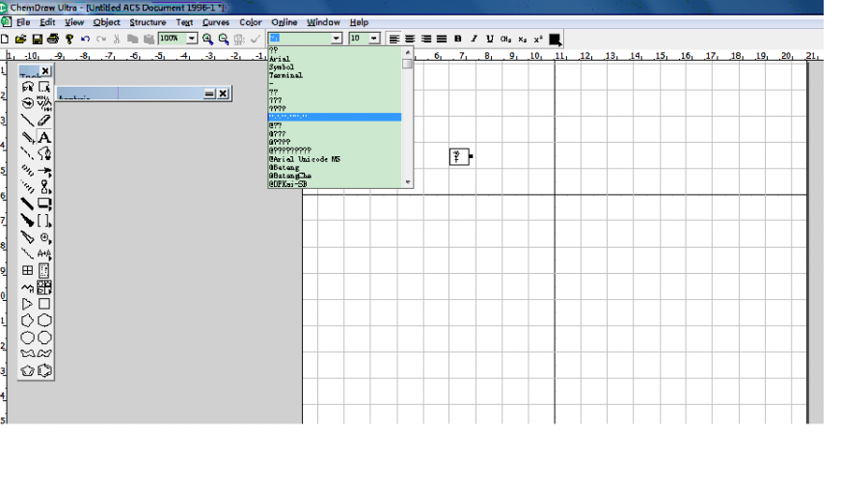
Task: Open the Edit menu
Action: coord(47,22)
